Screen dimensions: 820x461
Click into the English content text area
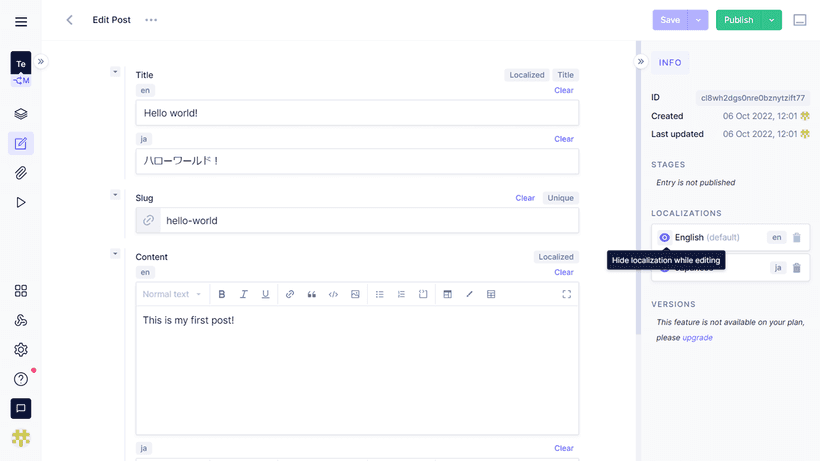point(357,370)
